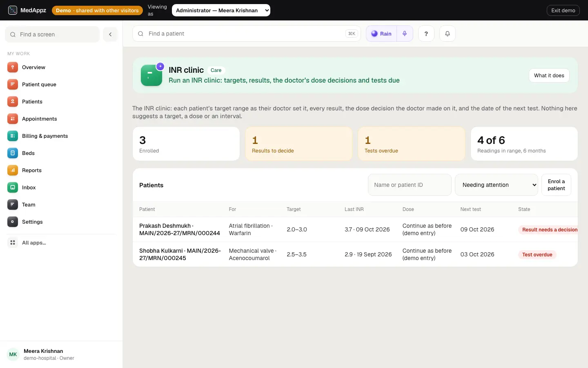Click the Care tag beside INR clinic
This screenshot has height=368, width=588.
point(216,70)
